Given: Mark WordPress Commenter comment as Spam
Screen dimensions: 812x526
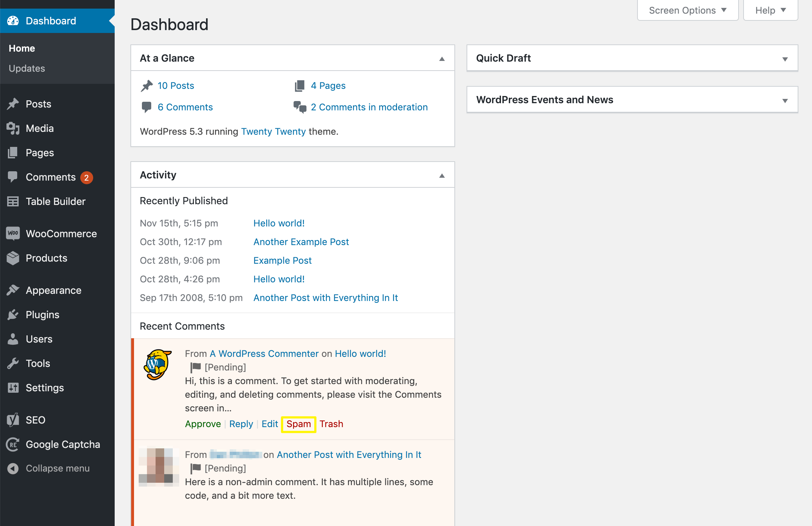Looking at the screenshot, I should pyautogui.click(x=298, y=424).
